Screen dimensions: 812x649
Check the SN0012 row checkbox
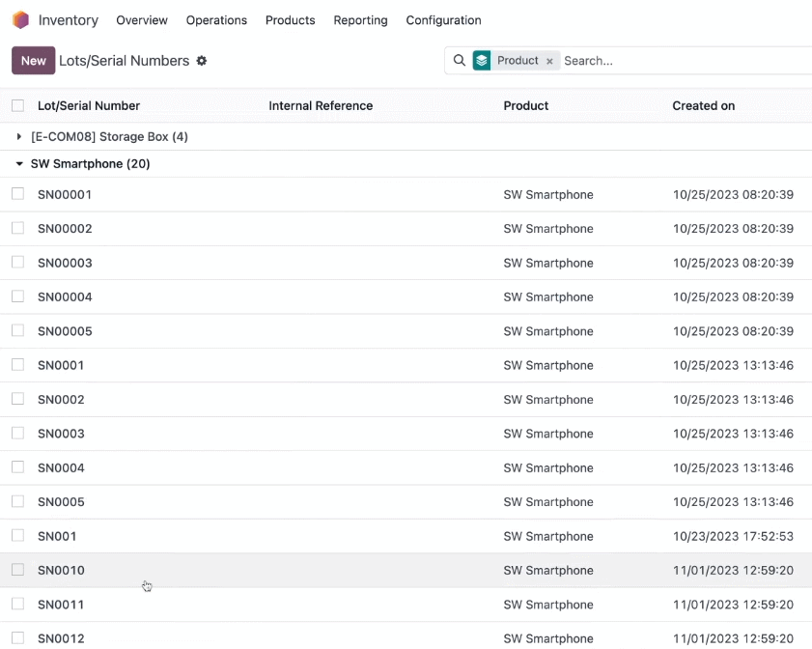click(17, 638)
